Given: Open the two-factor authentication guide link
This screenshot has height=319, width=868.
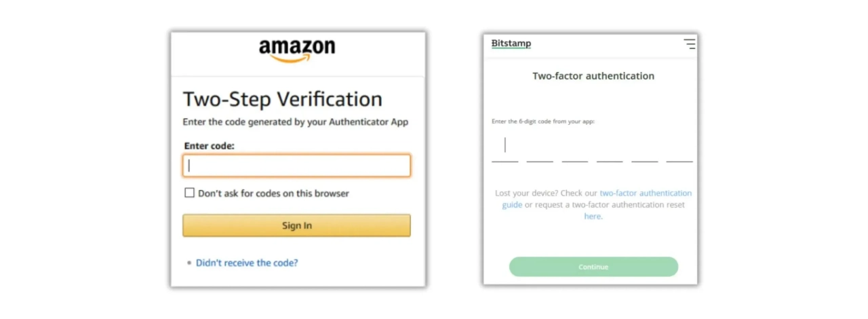Looking at the screenshot, I should [644, 193].
